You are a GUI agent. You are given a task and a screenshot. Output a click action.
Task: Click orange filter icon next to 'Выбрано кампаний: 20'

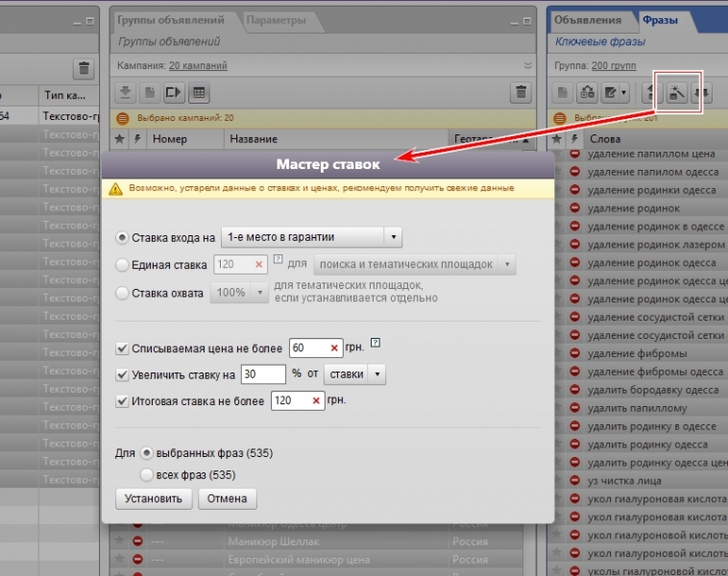tap(123, 118)
